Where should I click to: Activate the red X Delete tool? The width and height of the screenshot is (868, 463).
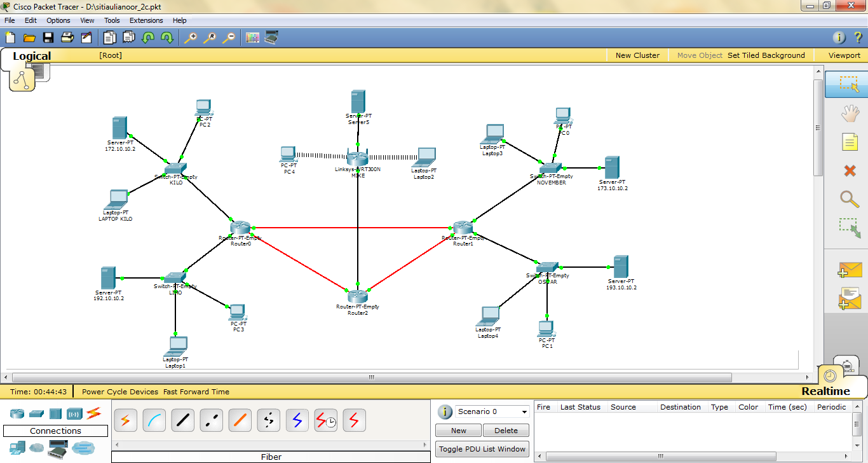point(850,170)
